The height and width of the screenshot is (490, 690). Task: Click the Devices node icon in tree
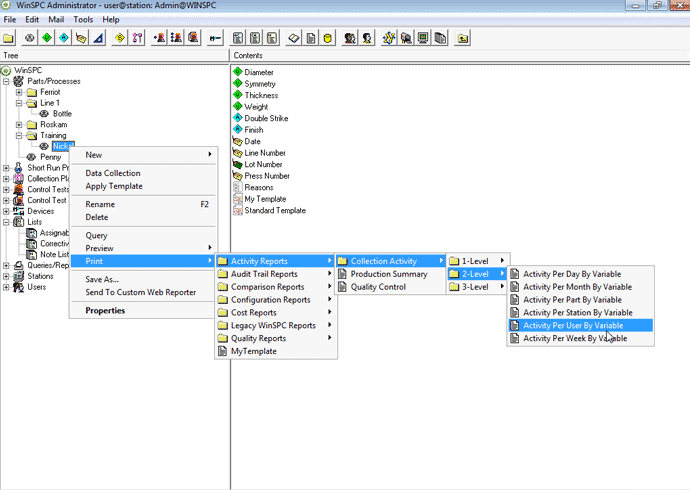tap(18, 211)
